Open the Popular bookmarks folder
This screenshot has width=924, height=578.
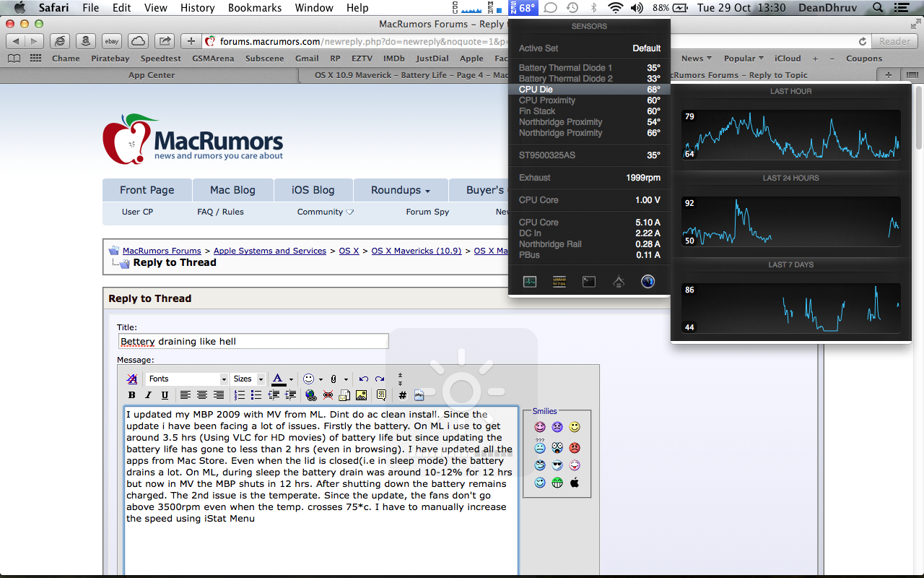click(744, 59)
